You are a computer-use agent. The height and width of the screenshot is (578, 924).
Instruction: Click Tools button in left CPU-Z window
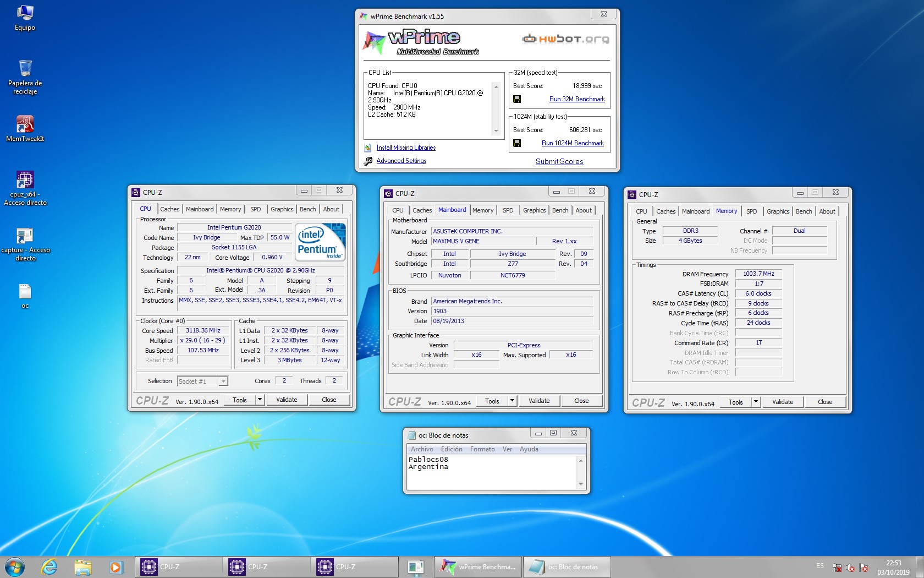240,400
